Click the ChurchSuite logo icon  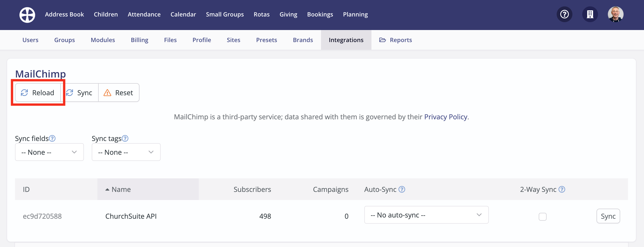coord(27,15)
